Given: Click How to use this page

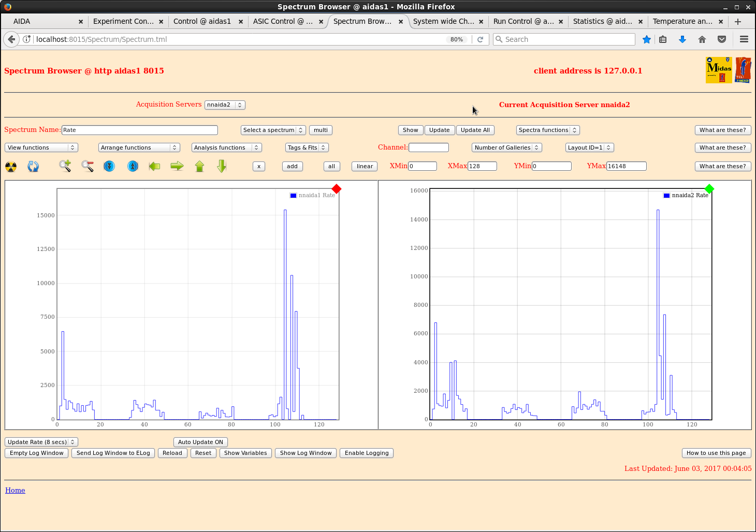Looking at the screenshot, I should click(x=716, y=453).
